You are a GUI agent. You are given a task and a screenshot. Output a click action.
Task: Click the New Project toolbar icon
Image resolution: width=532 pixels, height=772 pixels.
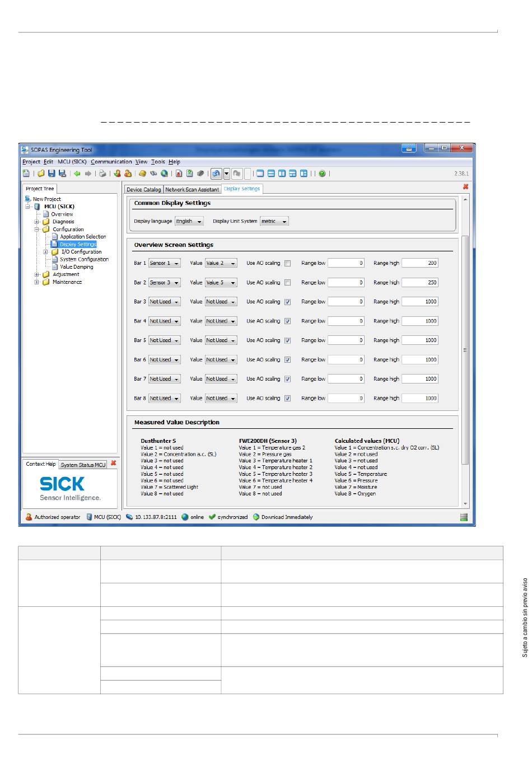coord(26,174)
